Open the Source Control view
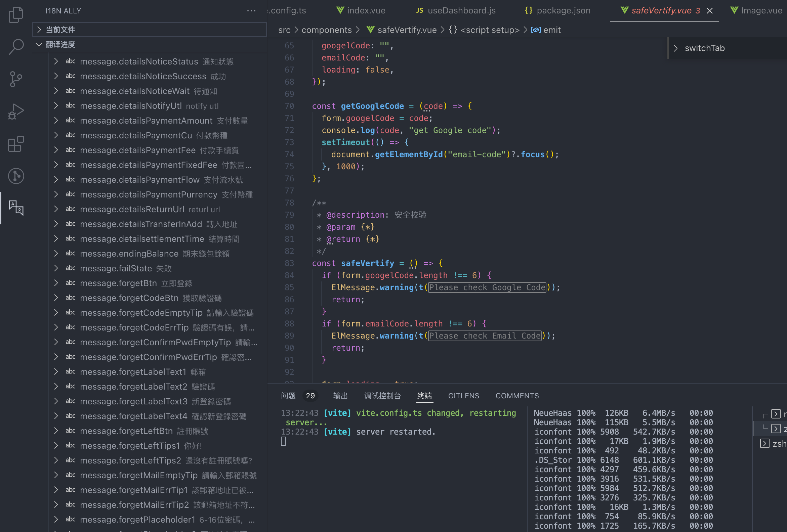 (x=15, y=79)
